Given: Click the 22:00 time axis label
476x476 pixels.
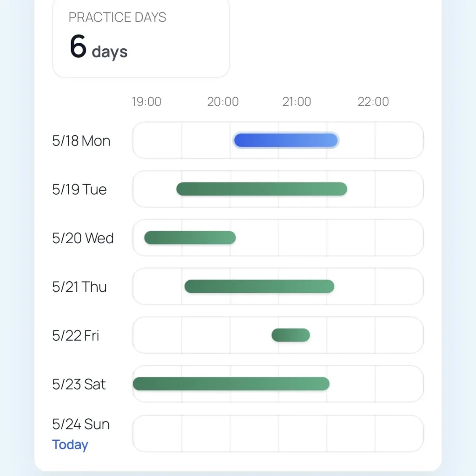Looking at the screenshot, I should pyautogui.click(x=373, y=102).
